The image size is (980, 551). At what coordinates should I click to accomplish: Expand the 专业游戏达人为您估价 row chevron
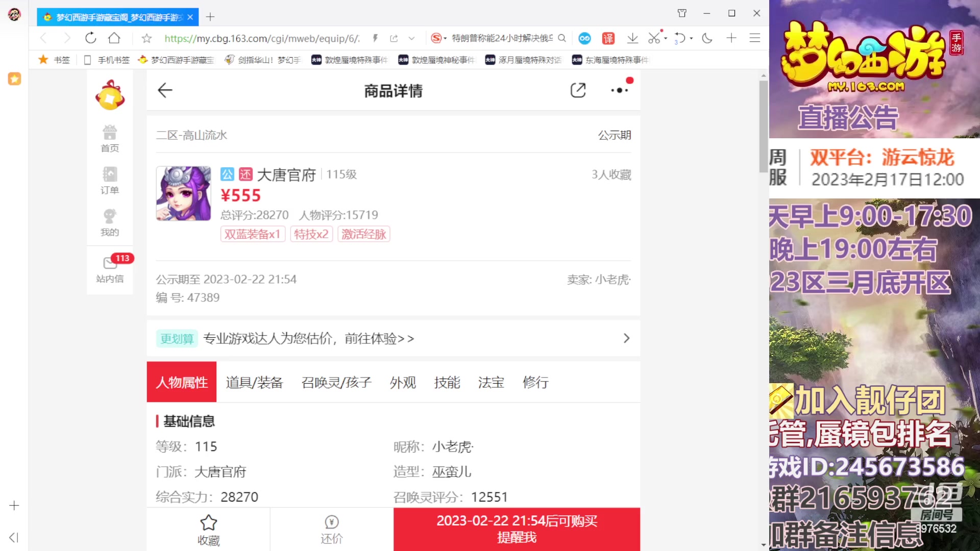(626, 338)
